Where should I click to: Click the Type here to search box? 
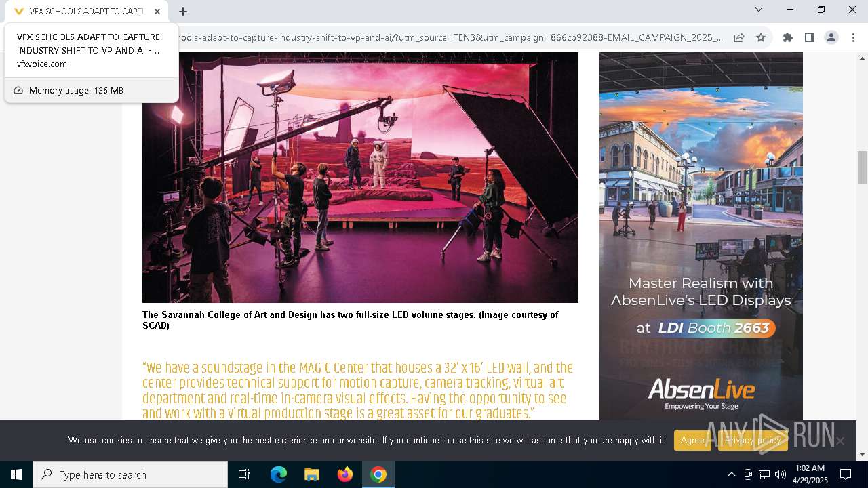130,474
